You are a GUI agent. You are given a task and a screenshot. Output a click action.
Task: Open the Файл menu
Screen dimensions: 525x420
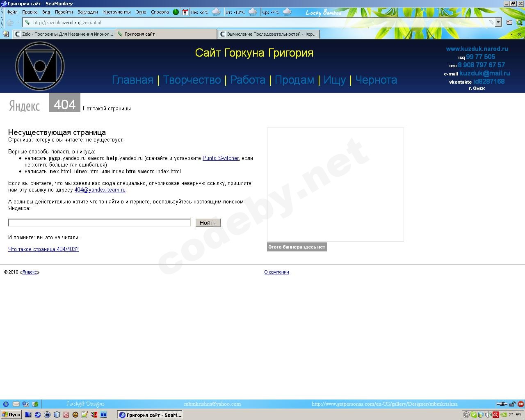point(12,12)
